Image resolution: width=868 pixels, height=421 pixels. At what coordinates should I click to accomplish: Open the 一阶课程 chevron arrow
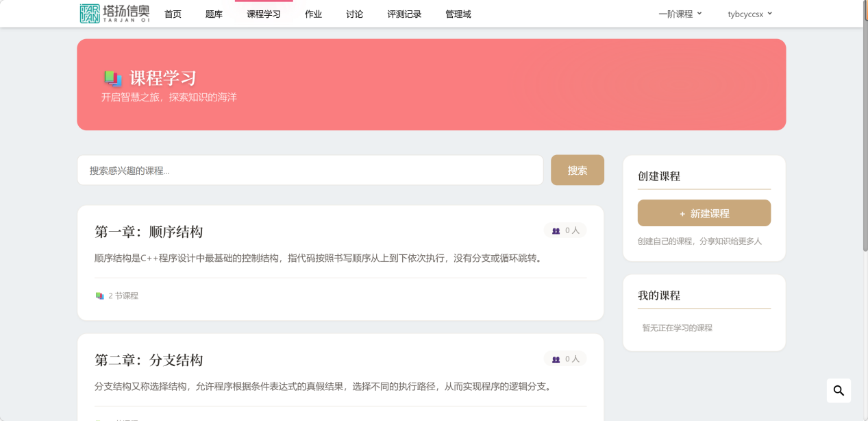(700, 13)
